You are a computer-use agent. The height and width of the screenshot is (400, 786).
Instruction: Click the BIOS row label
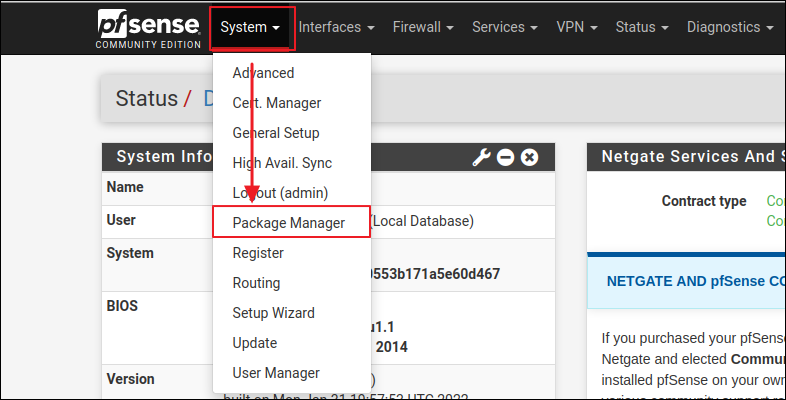pos(122,306)
